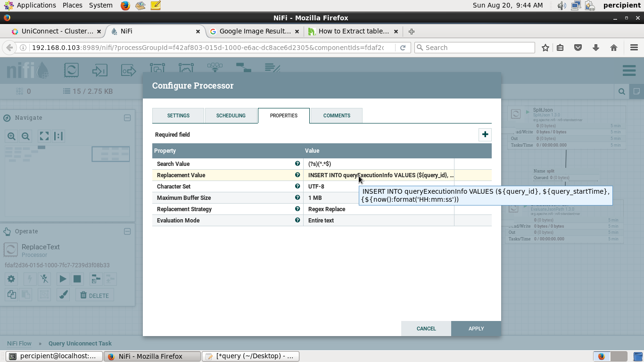Zoom in using the Navigate magnifier icon
Image resolution: width=644 pixels, height=362 pixels.
11,136
